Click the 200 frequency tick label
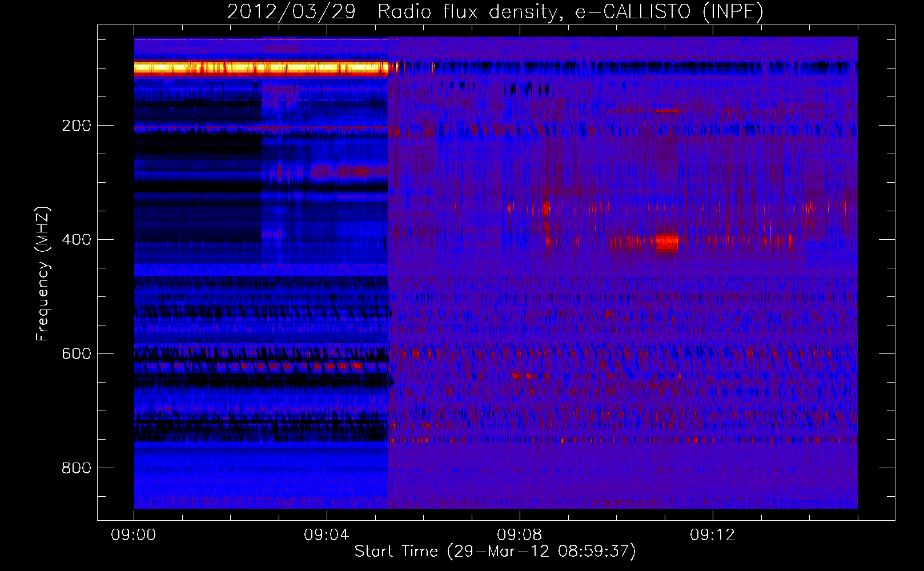 coord(77,126)
